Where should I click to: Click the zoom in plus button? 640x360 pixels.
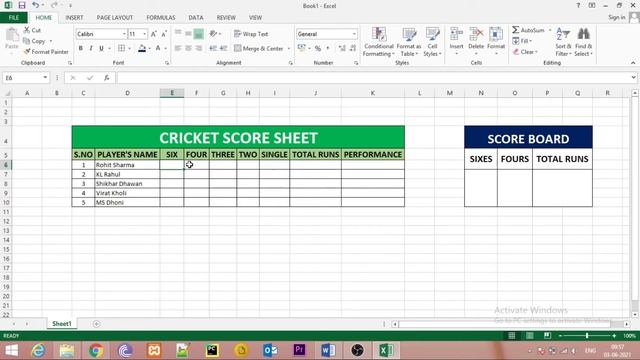[x=614, y=336]
